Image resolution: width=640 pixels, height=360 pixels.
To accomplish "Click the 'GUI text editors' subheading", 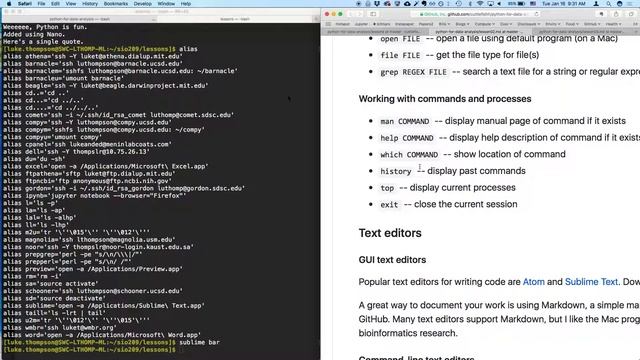I will [392, 260].
